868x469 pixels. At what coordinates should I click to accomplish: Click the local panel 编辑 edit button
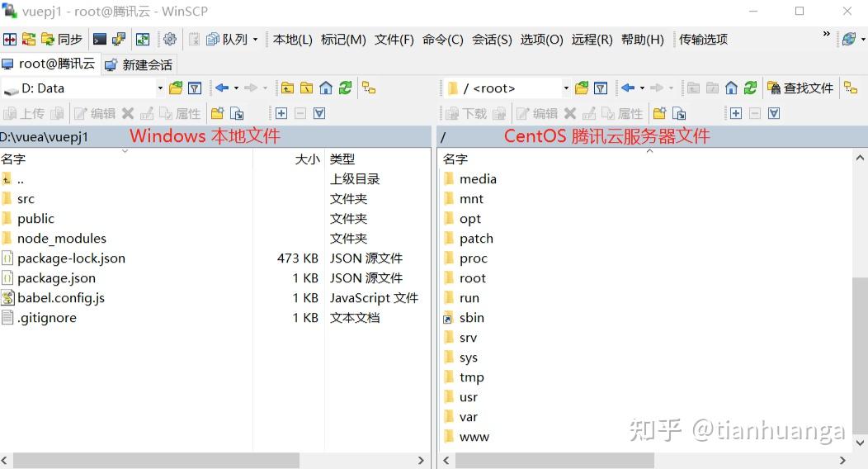(95, 113)
